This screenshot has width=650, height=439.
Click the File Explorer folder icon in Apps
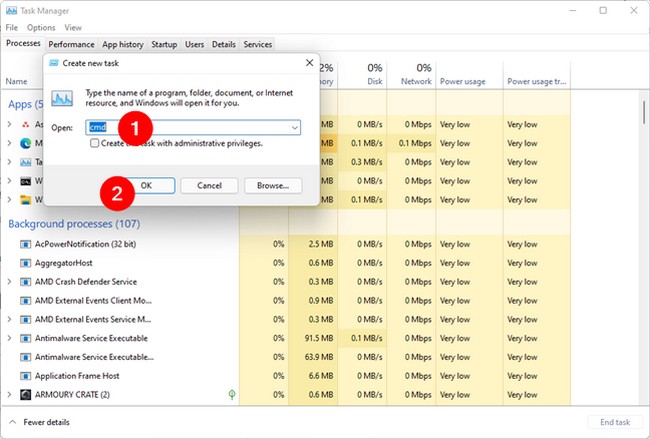click(x=26, y=200)
